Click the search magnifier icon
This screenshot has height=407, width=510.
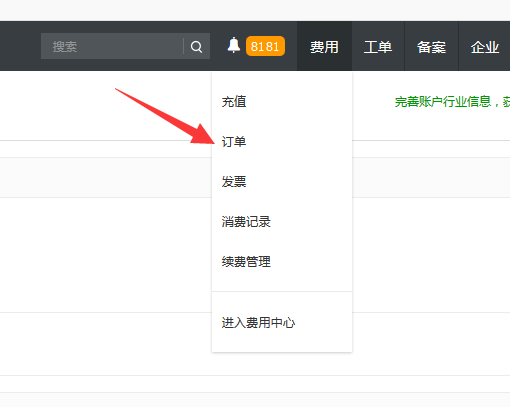pyautogui.click(x=196, y=47)
